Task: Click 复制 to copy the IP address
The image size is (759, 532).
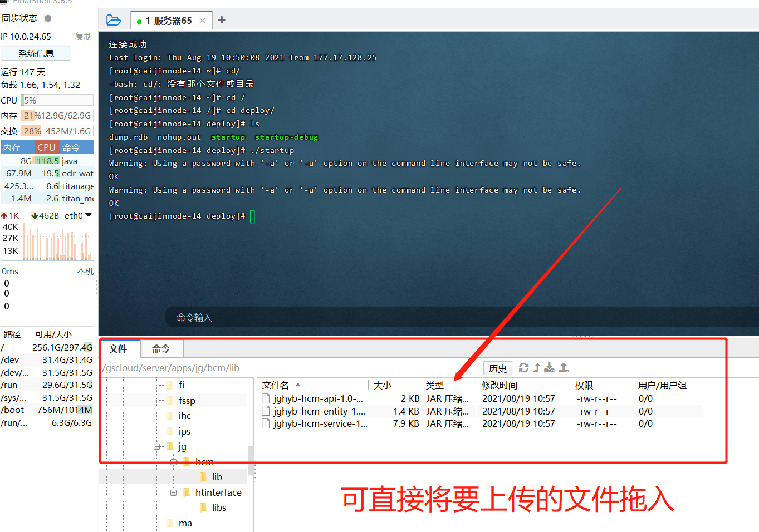Action: 83,36
